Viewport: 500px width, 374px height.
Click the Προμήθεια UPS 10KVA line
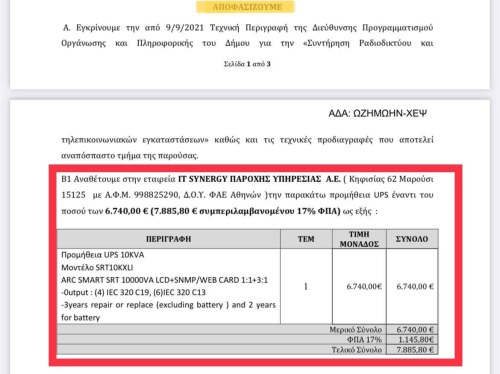(103, 255)
